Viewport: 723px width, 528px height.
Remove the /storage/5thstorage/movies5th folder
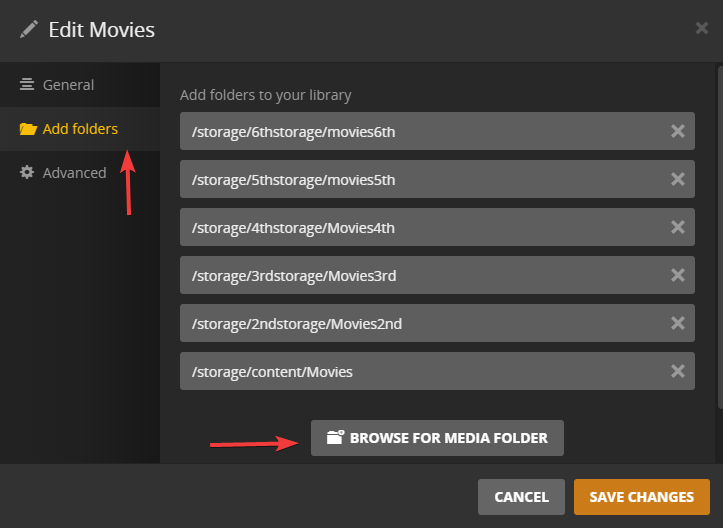[677, 179]
